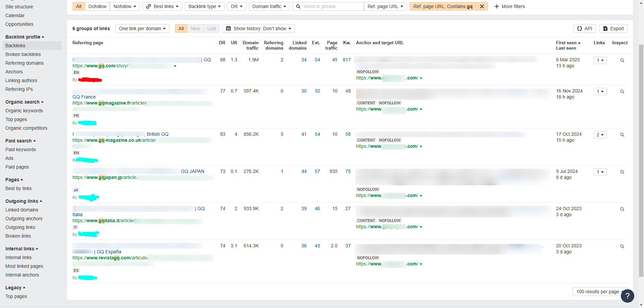
Task: Open the Ref. page URL scope dropdown
Action: point(385,6)
